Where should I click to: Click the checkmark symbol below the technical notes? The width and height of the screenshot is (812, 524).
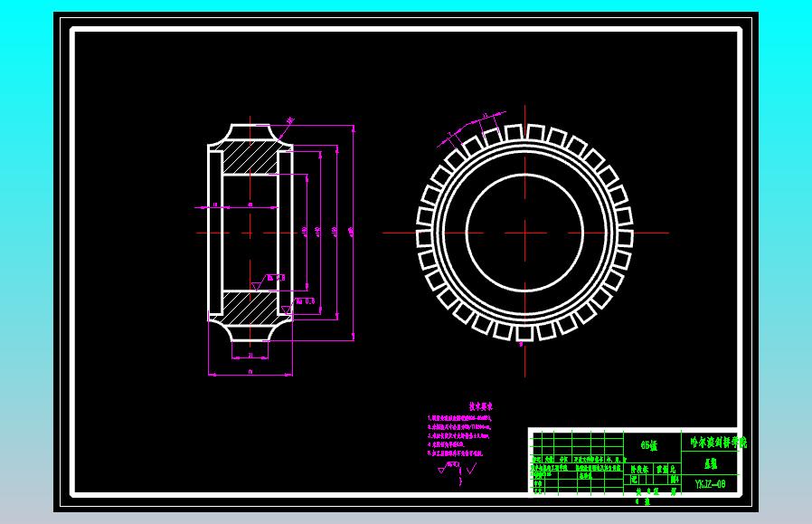(471, 469)
